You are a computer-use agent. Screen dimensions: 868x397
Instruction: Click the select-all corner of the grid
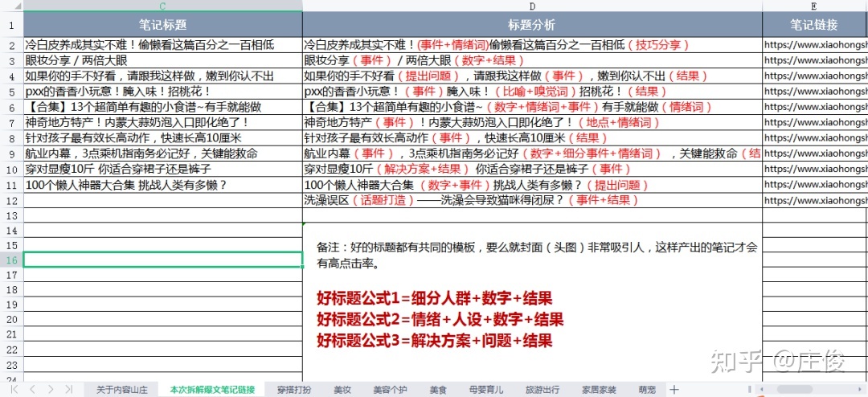click(x=11, y=6)
